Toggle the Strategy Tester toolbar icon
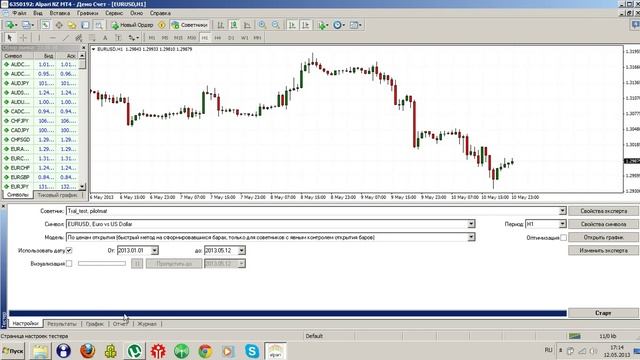 [x=98, y=25]
